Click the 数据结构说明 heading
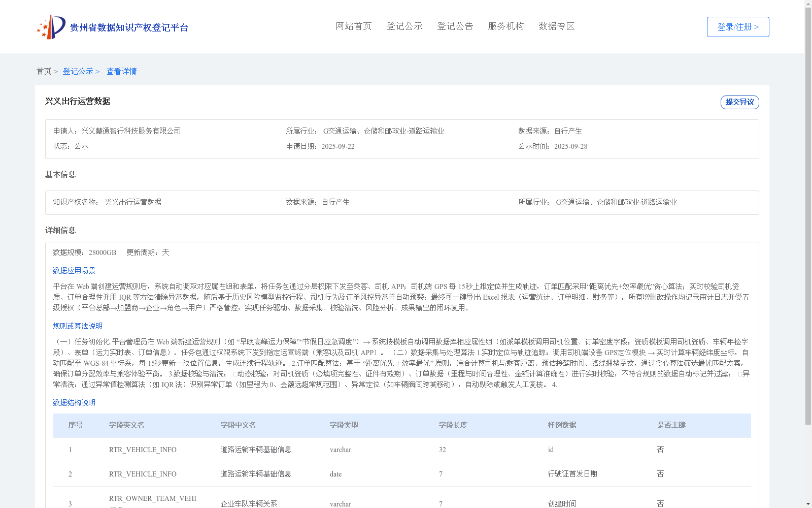Image resolution: width=812 pixels, height=508 pixels. tap(74, 403)
